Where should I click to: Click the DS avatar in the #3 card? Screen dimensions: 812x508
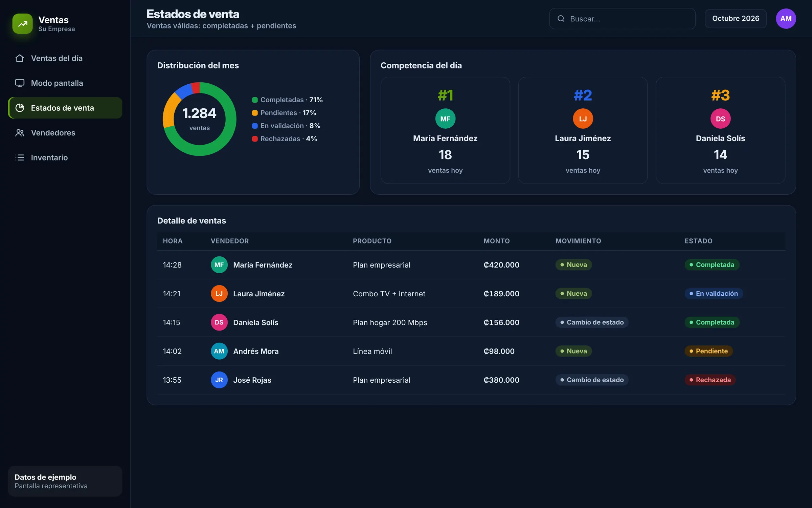pyautogui.click(x=720, y=119)
